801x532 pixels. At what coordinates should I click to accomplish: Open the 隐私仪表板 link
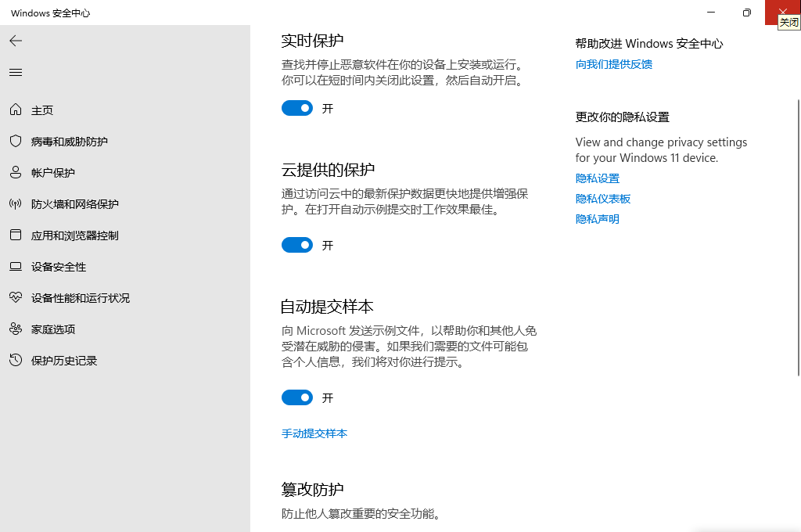pyautogui.click(x=603, y=199)
